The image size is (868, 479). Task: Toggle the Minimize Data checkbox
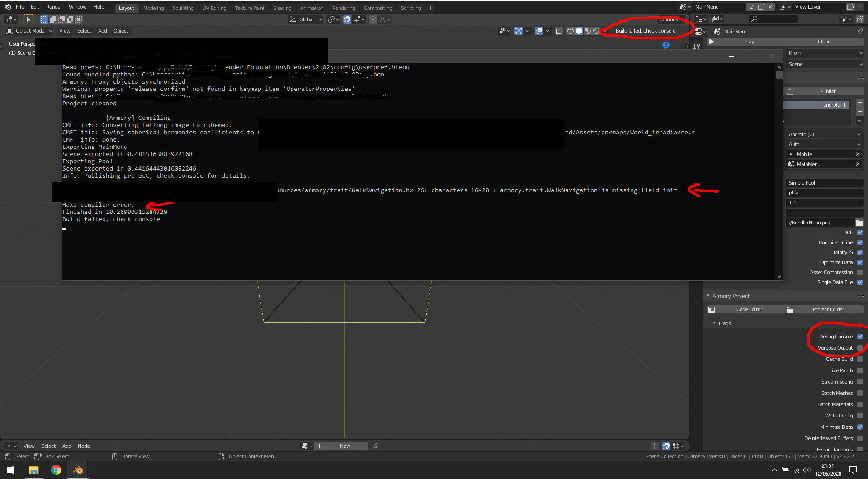860,427
